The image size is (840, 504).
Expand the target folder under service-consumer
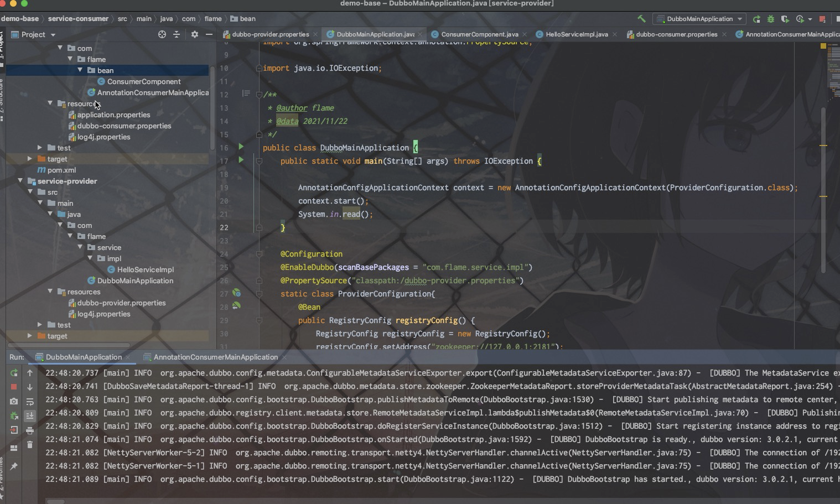coord(30,159)
